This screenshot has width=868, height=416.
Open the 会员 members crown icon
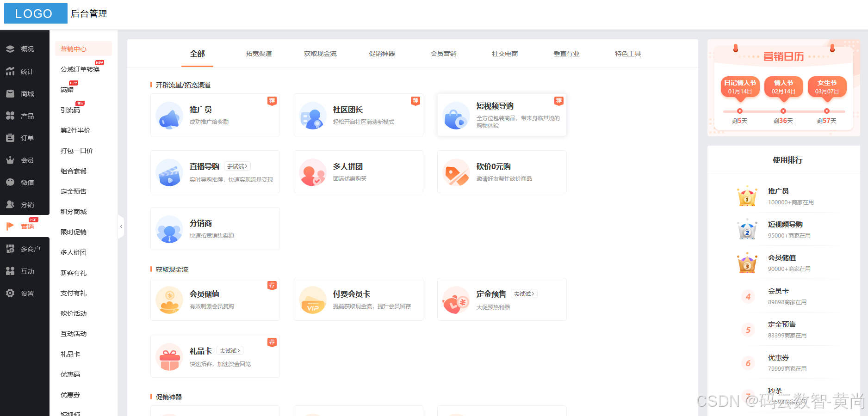tap(10, 160)
